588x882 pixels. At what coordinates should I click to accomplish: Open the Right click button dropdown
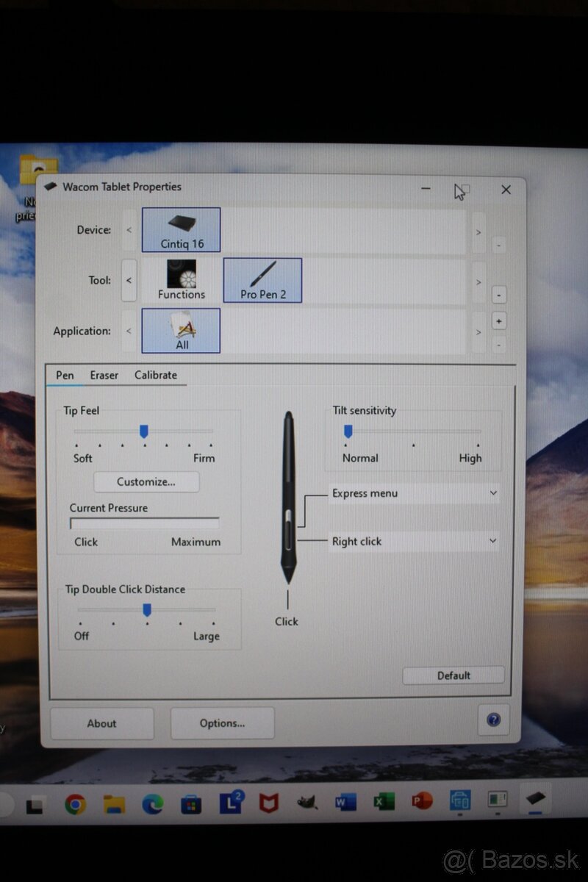[413, 541]
